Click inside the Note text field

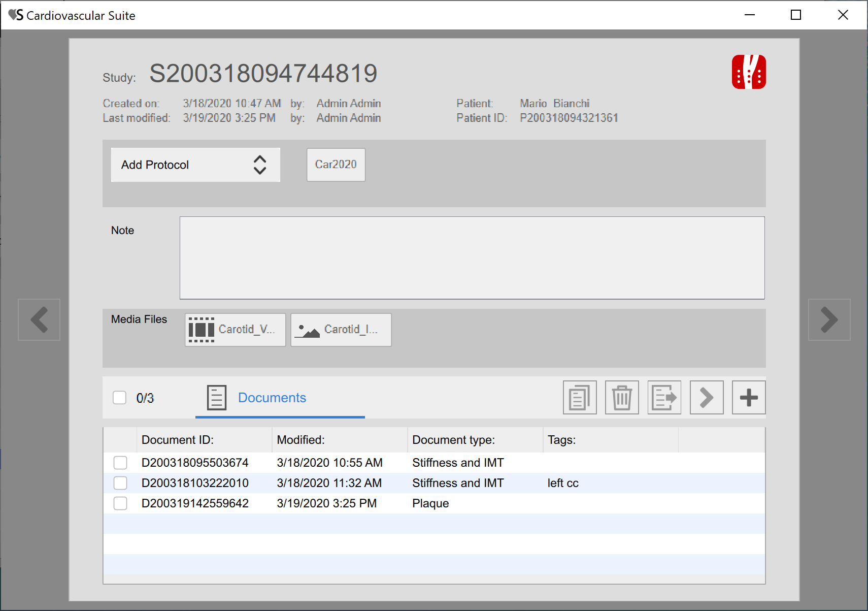point(472,258)
